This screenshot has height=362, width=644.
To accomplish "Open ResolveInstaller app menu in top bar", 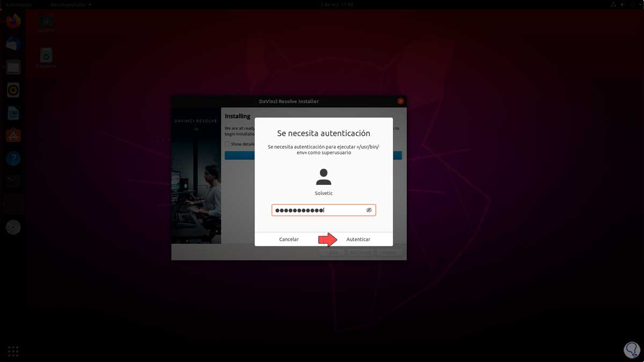I will (x=70, y=4).
